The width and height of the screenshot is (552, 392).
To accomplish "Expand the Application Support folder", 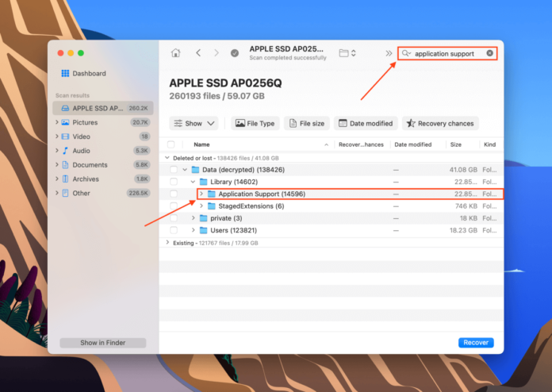I will click(201, 194).
